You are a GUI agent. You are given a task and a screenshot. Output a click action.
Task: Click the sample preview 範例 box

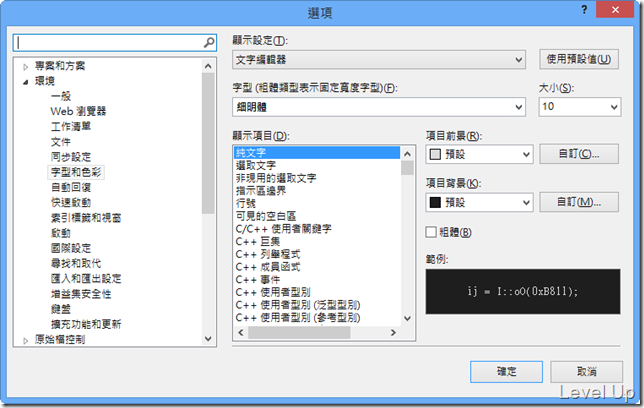(x=523, y=292)
